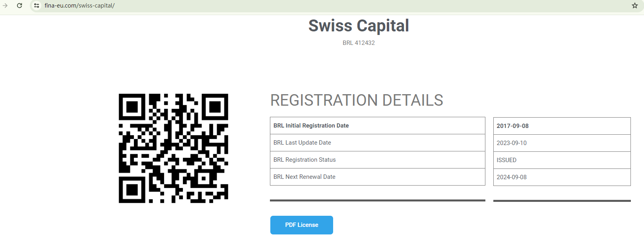Screen dimensions: 644x240
Task: Click the divider line below the values table
Action: click(562, 201)
